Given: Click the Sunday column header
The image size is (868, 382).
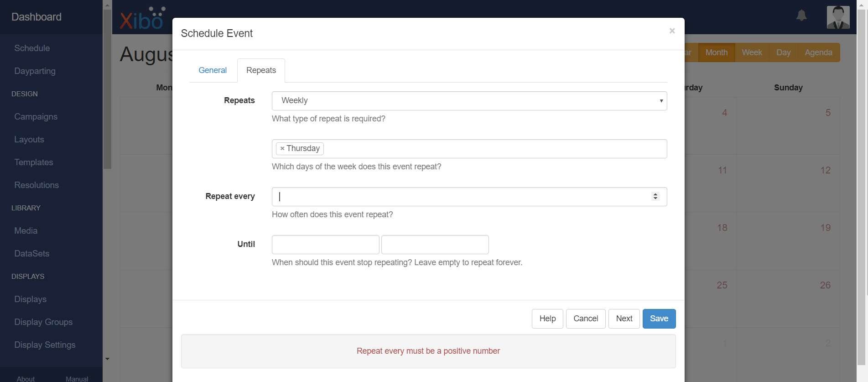Looking at the screenshot, I should (x=788, y=88).
